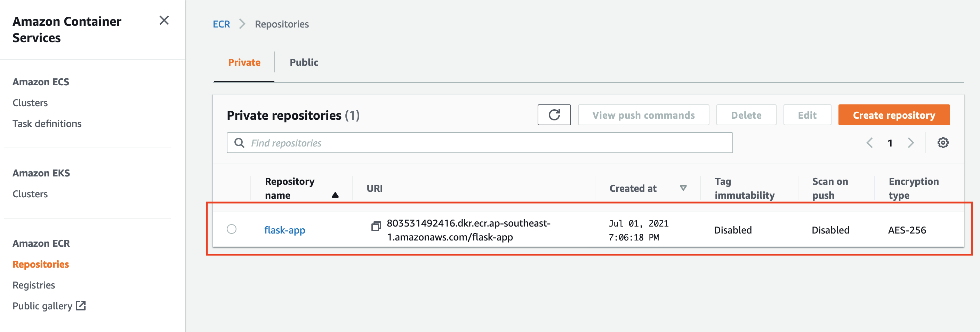Click the Scan on push Disabled value
The width and height of the screenshot is (980, 332).
830,230
